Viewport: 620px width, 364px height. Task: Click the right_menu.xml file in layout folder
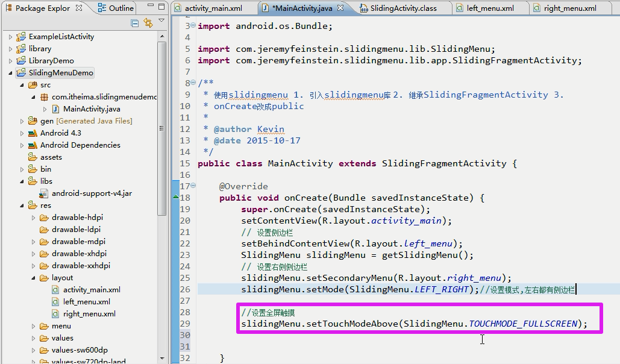click(x=89, y=314)
